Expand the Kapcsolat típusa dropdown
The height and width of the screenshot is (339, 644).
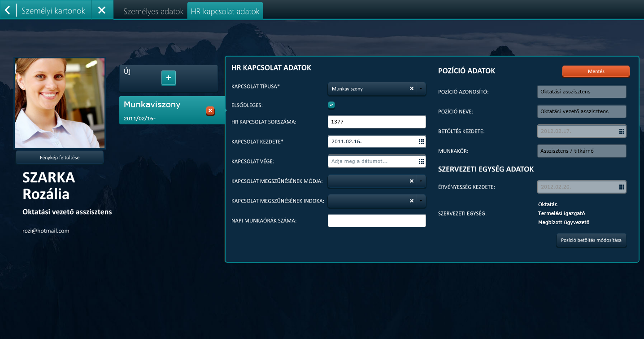[x=421, y=89]
